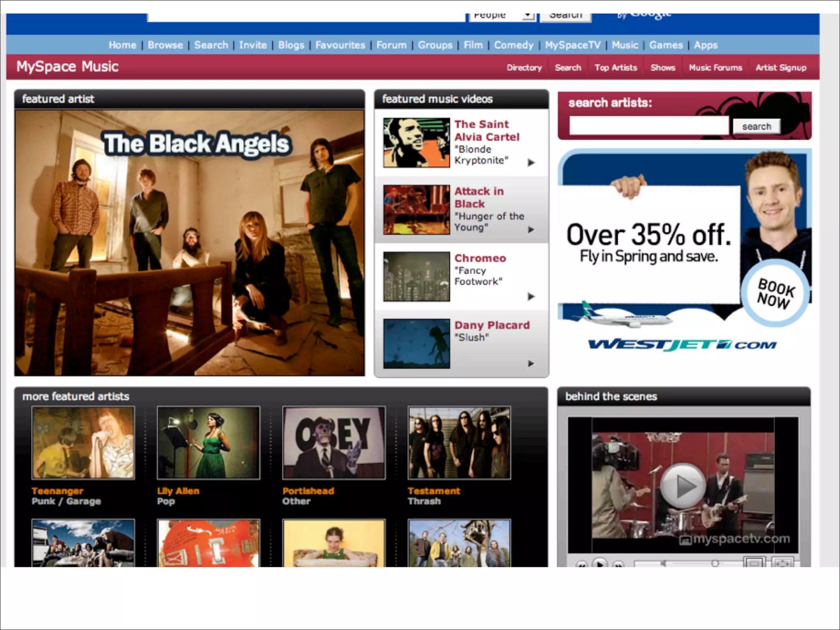The height and width of the screenshot is (630, 840).
Task: Click the MySpace Music title
Action: pyautogui.click(x=68, y=66)
